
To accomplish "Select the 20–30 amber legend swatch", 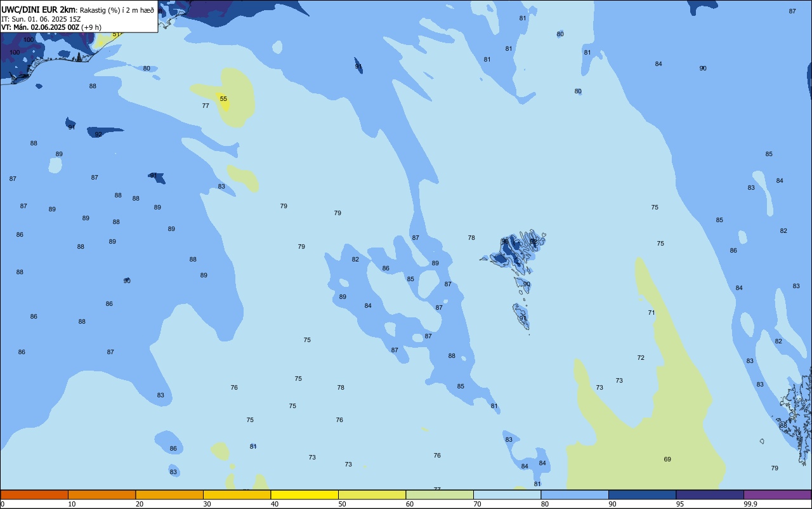I will point(169,495).
